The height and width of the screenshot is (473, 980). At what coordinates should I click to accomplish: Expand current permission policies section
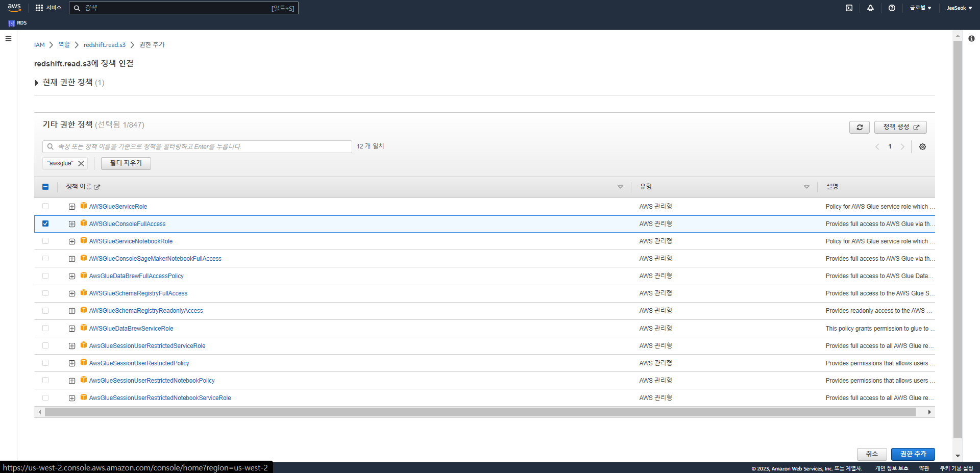point(36,83)
